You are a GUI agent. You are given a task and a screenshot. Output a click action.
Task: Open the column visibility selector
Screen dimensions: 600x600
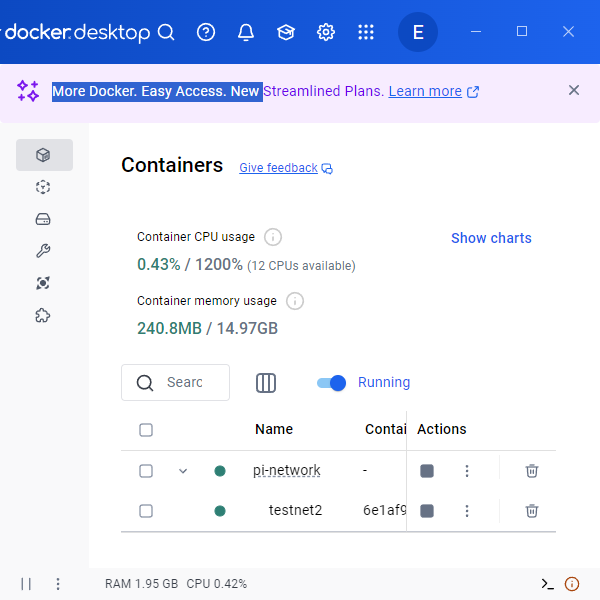[266, 383]
